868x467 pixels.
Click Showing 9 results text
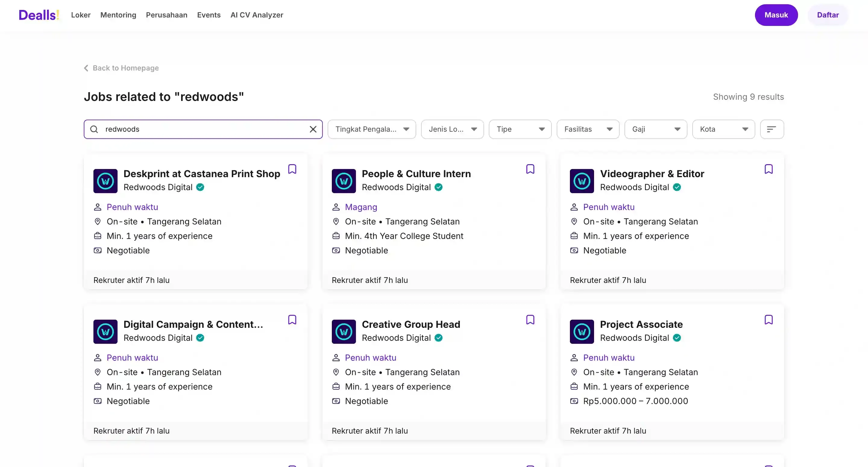[748, 97]
